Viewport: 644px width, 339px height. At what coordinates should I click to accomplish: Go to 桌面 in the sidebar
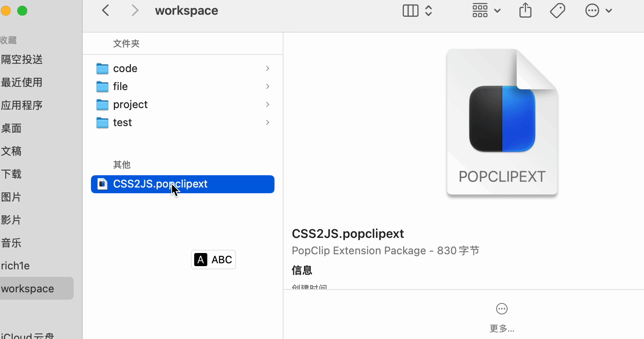coord(11,128)
